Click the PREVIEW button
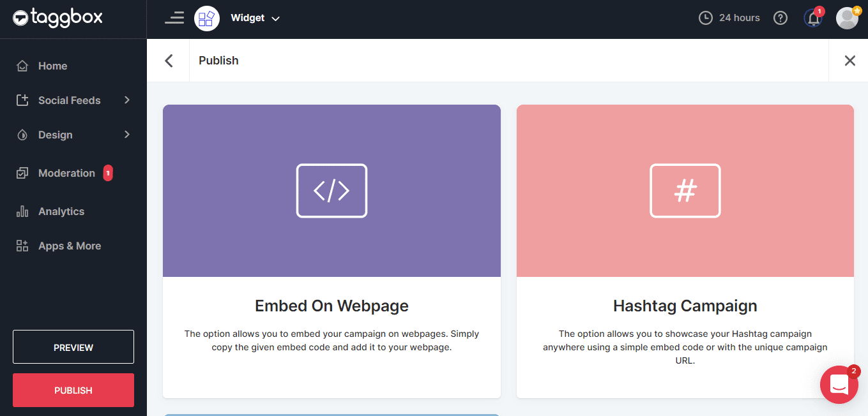The image size is (868, 416). coord(73,347)
